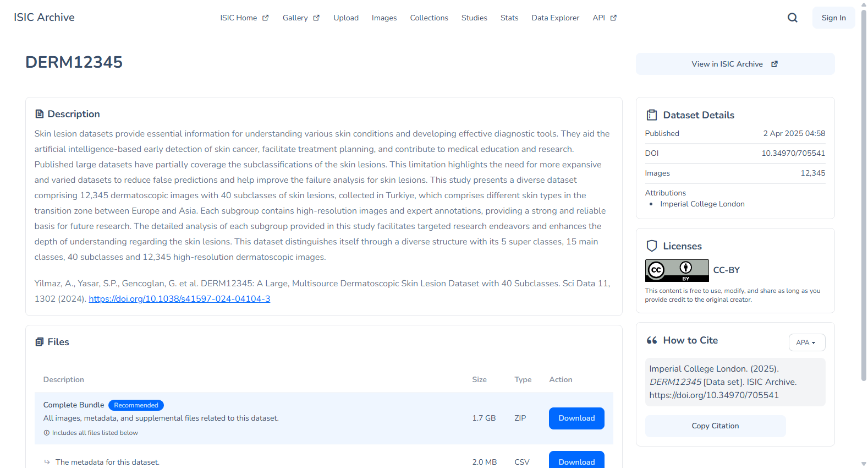868x468 pixels.
Task: Click the CC-BY license label
Action: (727, 270)
